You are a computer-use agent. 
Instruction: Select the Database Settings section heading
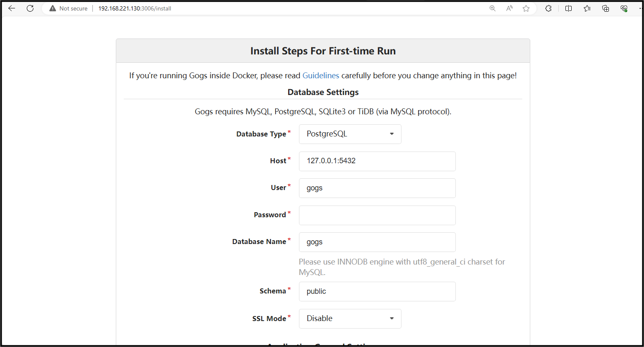[x=323, y=92]
